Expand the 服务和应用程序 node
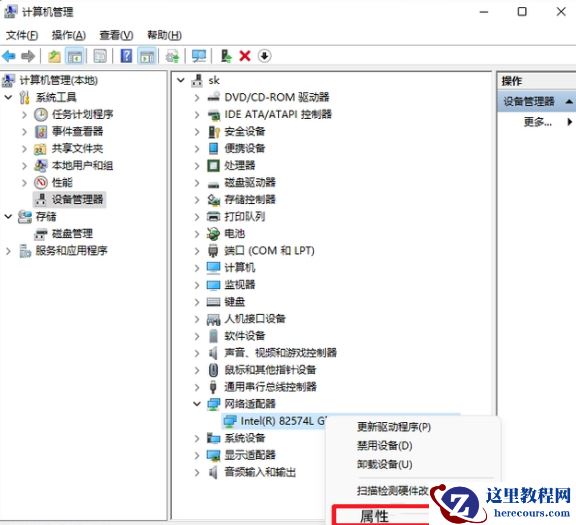The height and width of the screenshot is (525, 576). tap(8, 251)
